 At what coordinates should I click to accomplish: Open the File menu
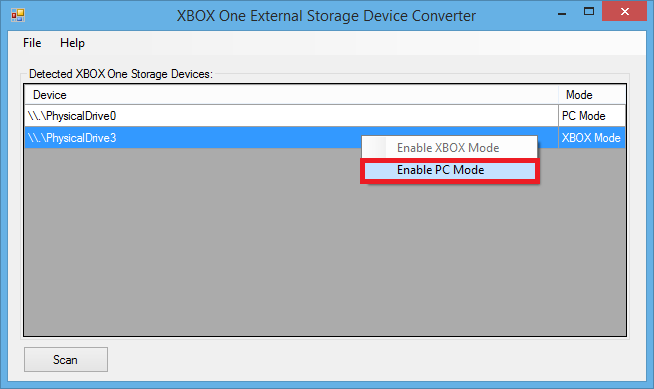tap(32, 43)
